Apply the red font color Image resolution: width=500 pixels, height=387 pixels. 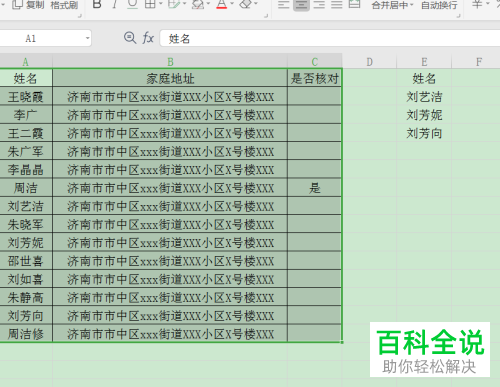click(222, 4)
